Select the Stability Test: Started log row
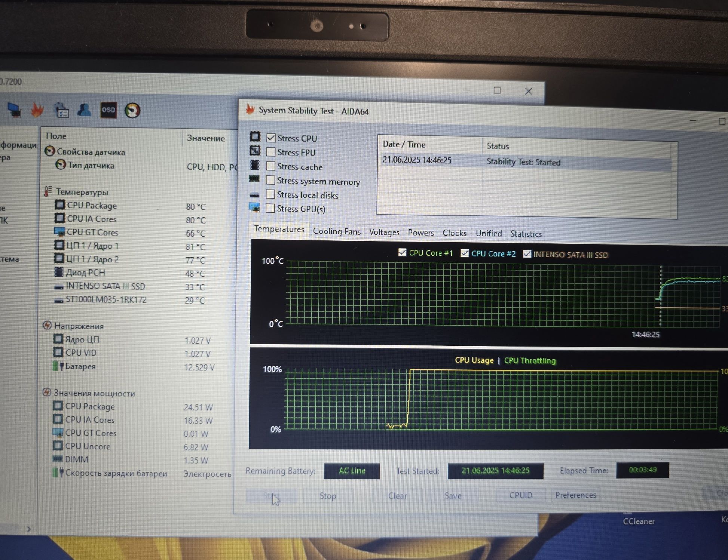This screenshot has width=728, height=560. coord(526,161)
